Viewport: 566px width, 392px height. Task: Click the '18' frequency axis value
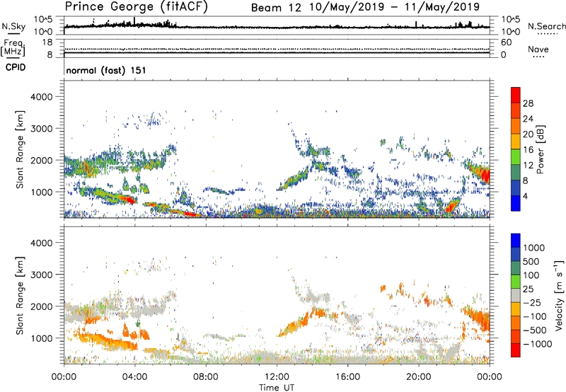tap(47, 42)
